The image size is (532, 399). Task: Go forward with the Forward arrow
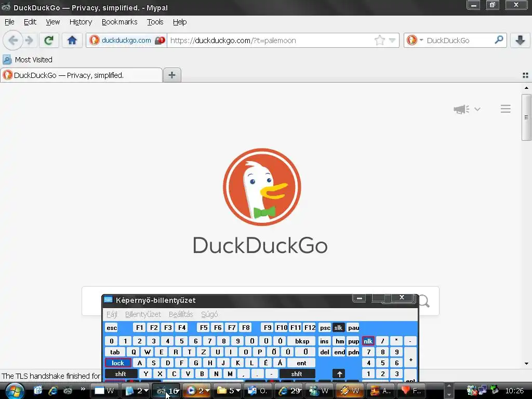[x=29, y=41]
